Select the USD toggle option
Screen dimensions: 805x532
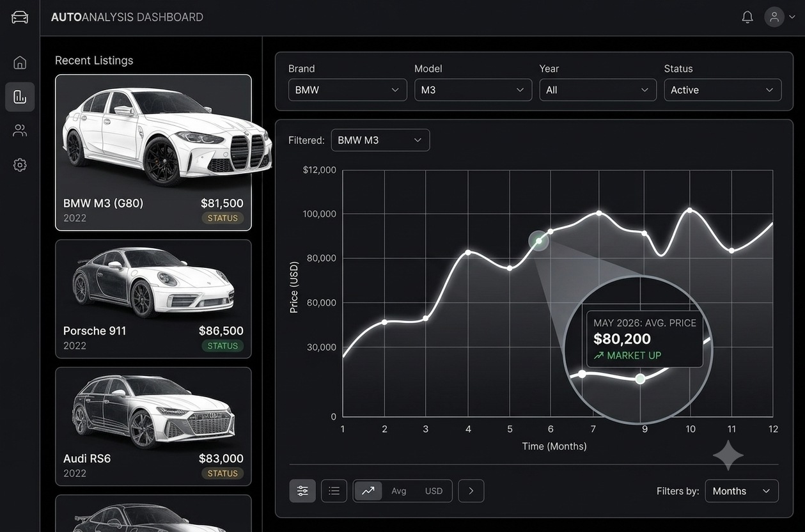pos(434,490)
